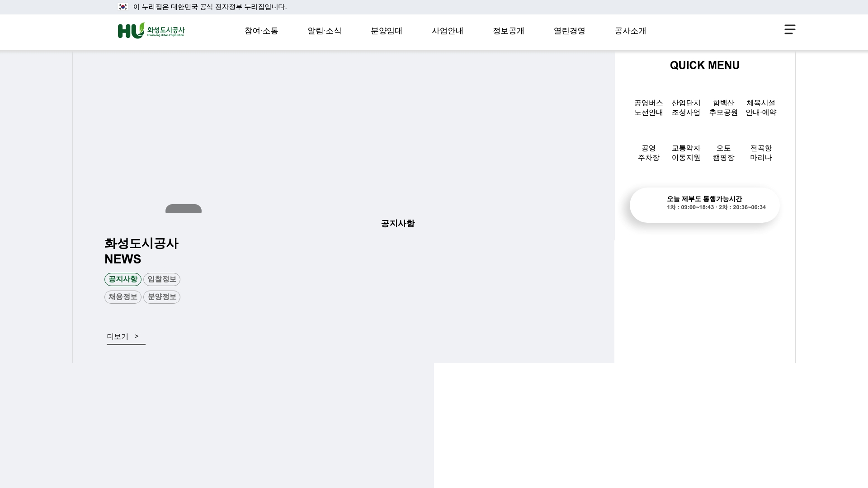Open the 참여·소통 menu
Viewport: 868px width, 488px height.
click(x=261, y=31)
